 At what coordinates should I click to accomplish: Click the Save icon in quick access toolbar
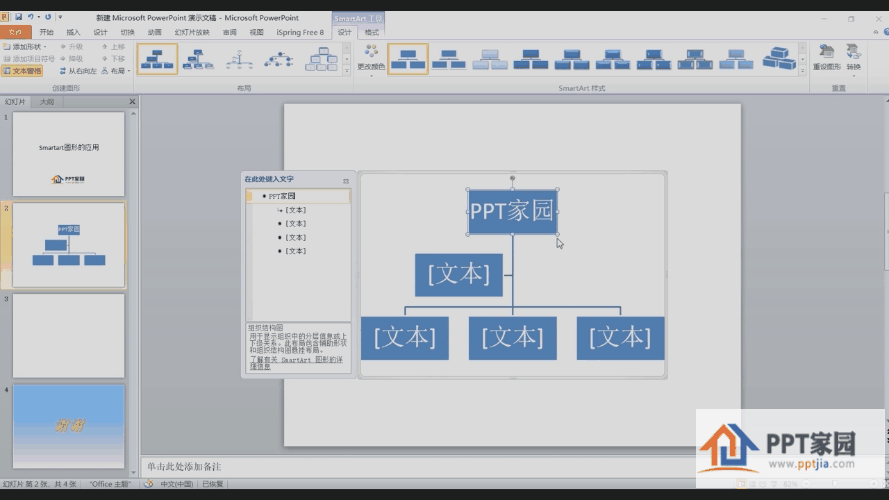click(19, 17)
